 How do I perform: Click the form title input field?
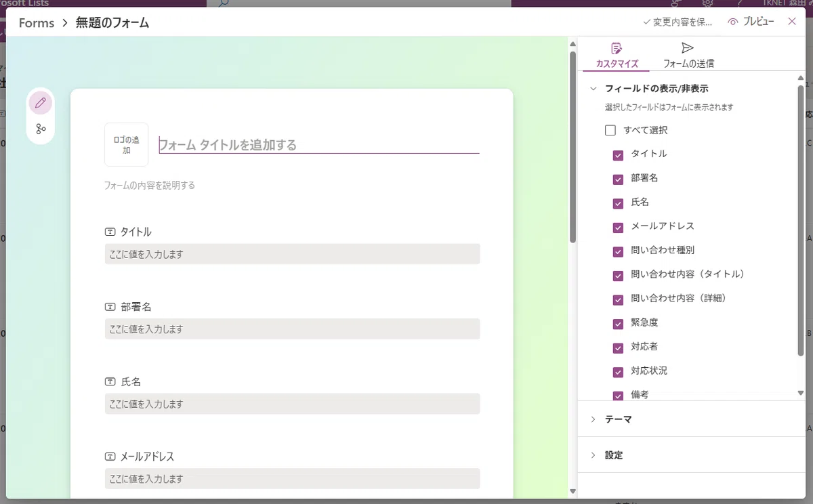(x=319, y=145)
